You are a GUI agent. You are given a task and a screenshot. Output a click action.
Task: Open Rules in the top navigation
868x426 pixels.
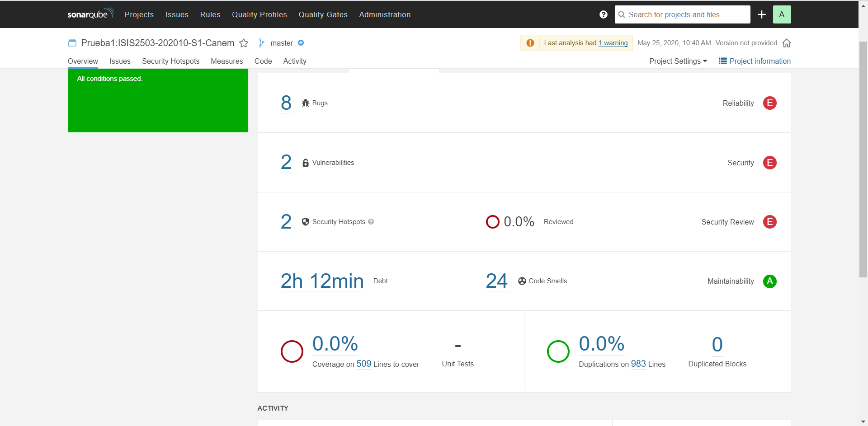(x=210, y=14)
